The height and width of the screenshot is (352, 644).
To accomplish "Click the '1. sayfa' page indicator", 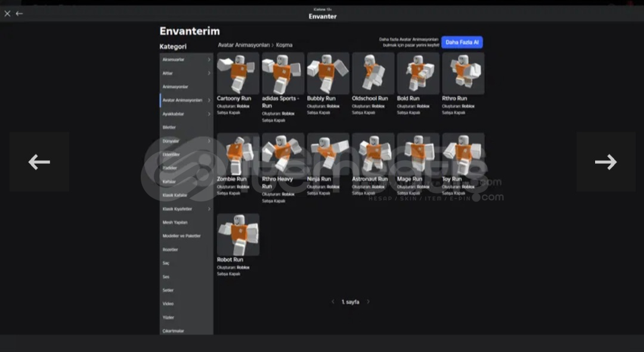I will tap(351, 302).
